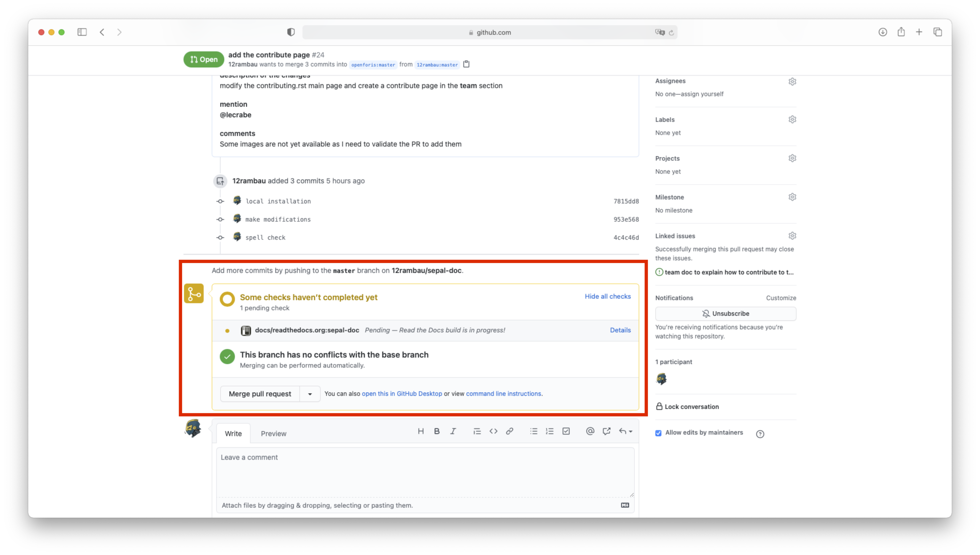Insert a code block using the code icon
Image resolution: width=980 pixels, height=555 pixels.
[493, 431]
